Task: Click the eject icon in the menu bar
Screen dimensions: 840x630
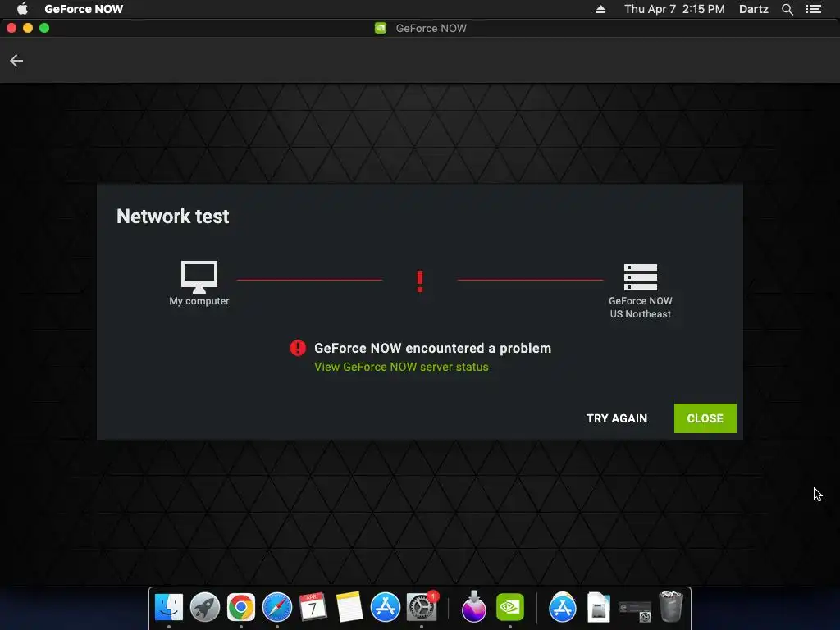Action: click(600, 9)
